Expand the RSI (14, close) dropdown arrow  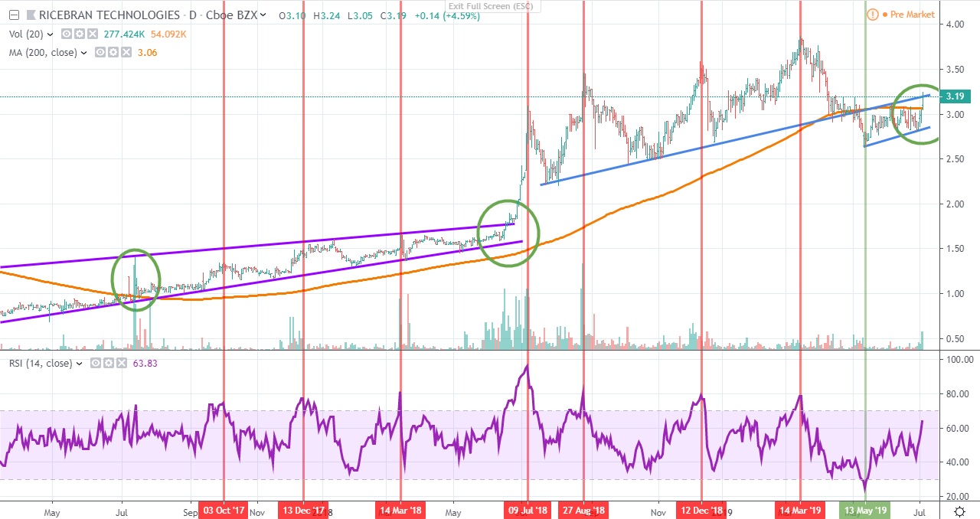[80, 364]
